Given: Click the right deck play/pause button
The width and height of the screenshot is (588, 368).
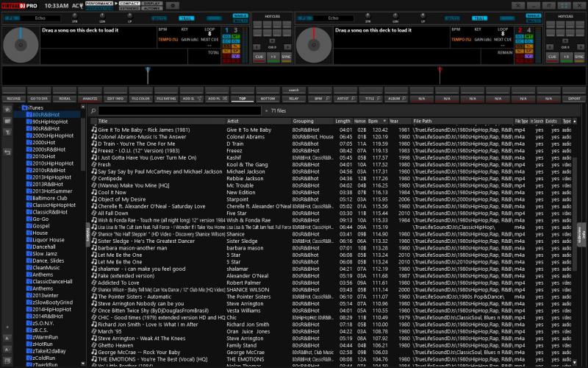Looking at the screenshot, I should coord(566,57).
